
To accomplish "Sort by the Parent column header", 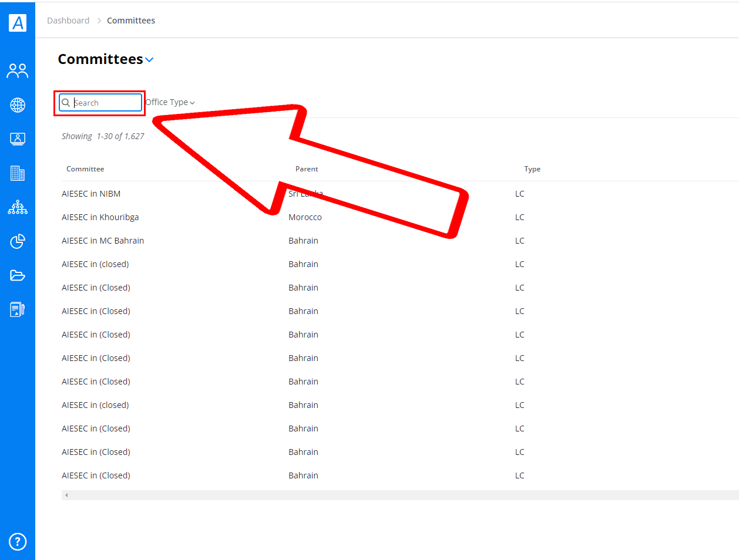I will (x=307, y=169).
